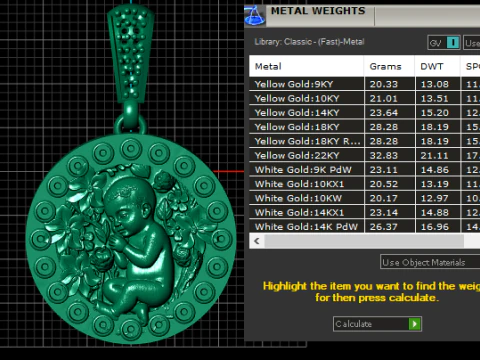Click the 15.20 DWT value
This screenshot has height=360, width=480.
click(435, 113)
